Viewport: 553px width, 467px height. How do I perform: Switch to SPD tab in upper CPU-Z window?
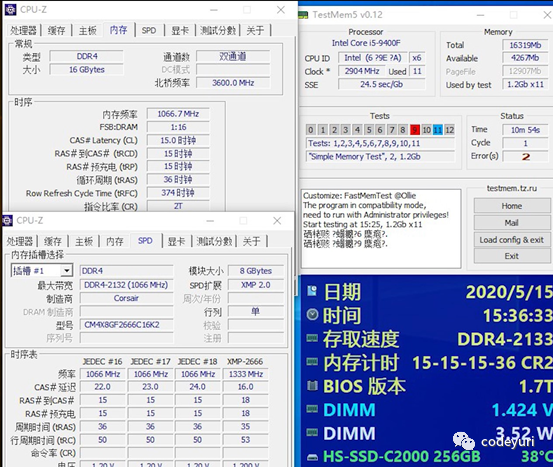click(149, 31)
